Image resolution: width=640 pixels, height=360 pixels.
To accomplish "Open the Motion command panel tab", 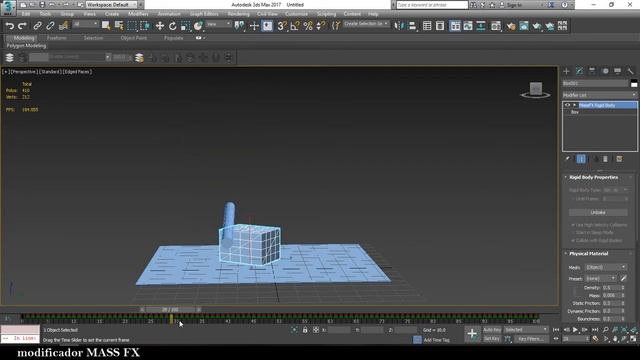I will tap(605, 71).
